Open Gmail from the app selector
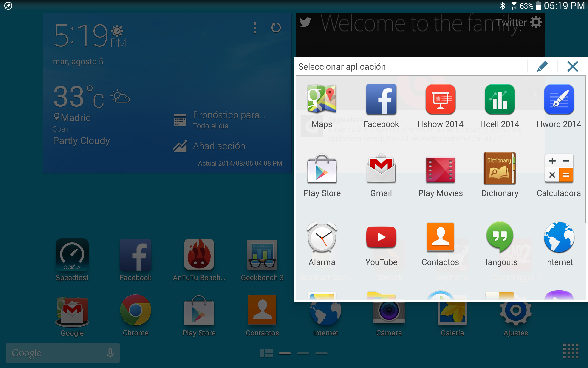 point(381,175)
